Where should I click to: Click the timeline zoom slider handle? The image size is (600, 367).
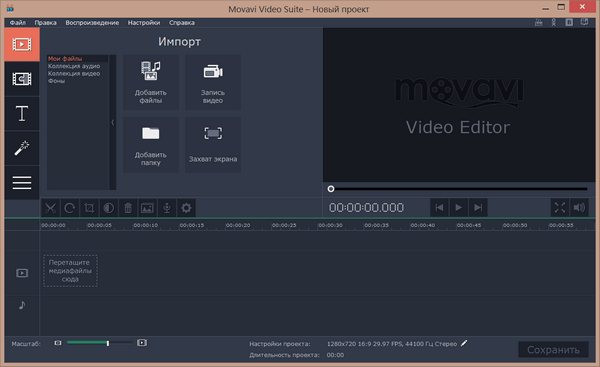tap(108, 343)
